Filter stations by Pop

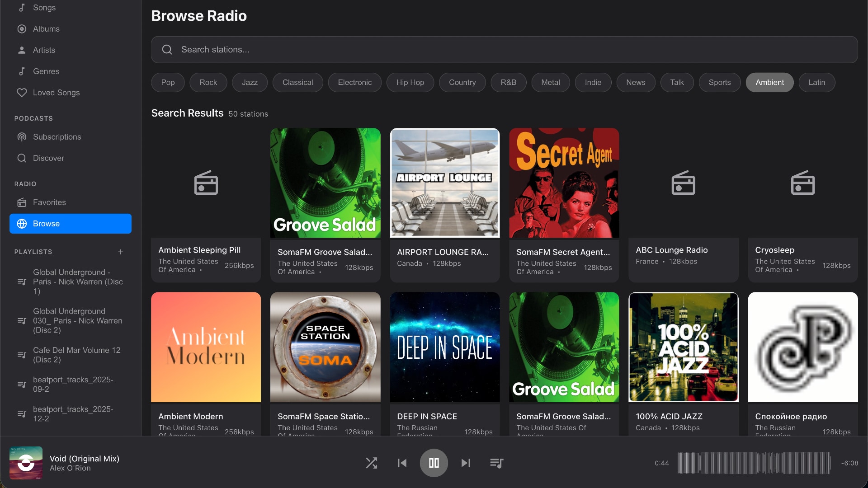click(168, 82)
